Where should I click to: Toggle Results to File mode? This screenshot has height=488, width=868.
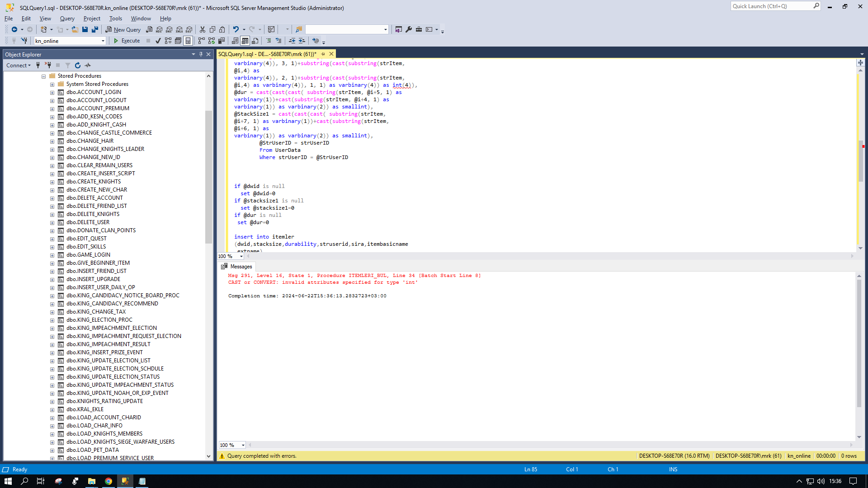[255, 41]
